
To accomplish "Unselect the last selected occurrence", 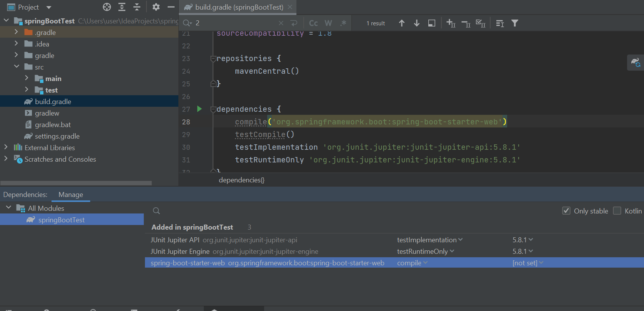I will (466, 23).
